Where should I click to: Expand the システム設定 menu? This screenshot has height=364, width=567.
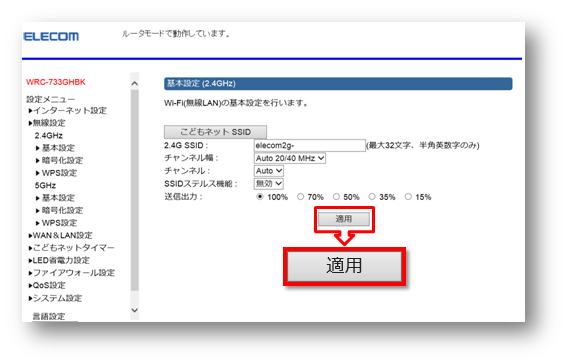click(x=55, y=298)
